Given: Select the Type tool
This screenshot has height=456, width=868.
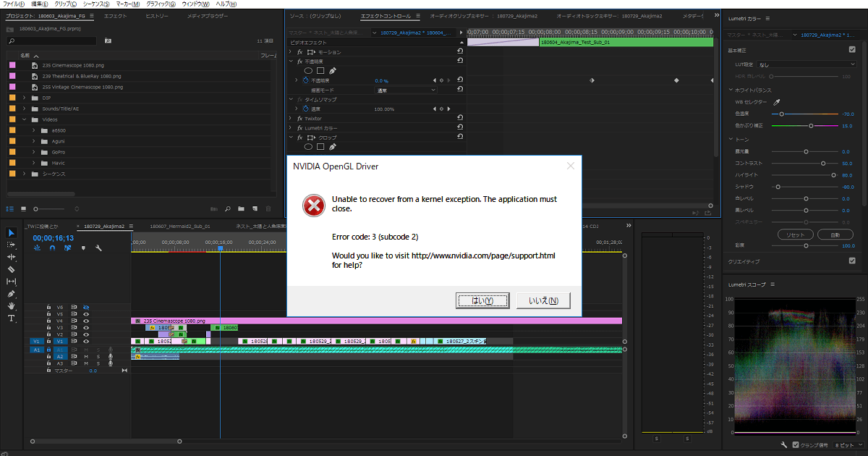Looking at the screenshot, I should coord(12,318).
